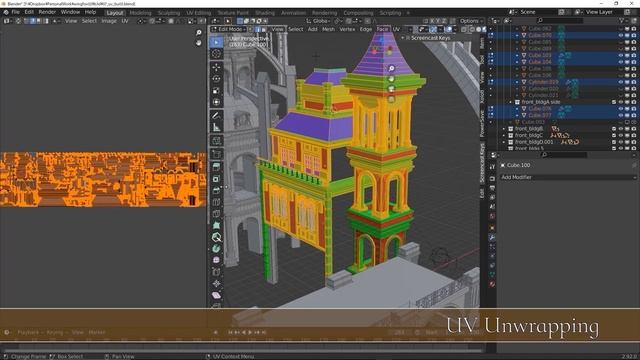This screenshot has width=640, height=360.
Task: Open the File menu
Action: (x=16, y=12)
